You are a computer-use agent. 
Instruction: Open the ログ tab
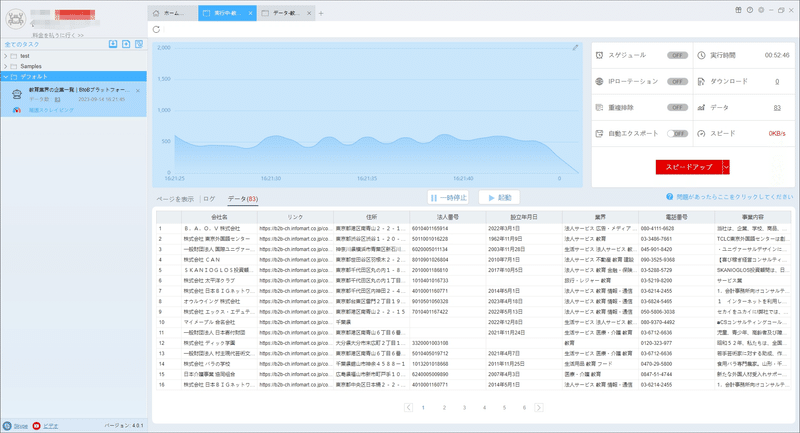click(209, 199)
